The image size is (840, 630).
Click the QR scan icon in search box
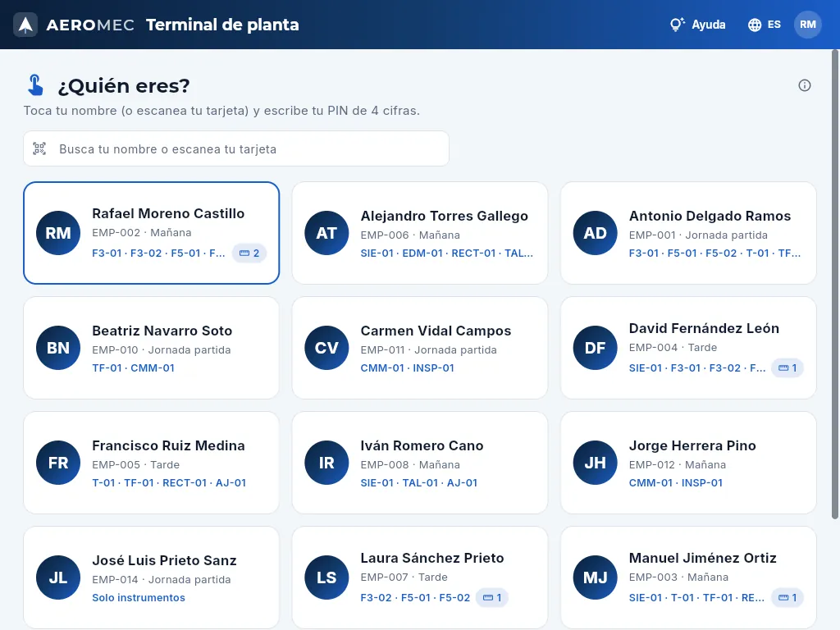[x=39, y=148]
